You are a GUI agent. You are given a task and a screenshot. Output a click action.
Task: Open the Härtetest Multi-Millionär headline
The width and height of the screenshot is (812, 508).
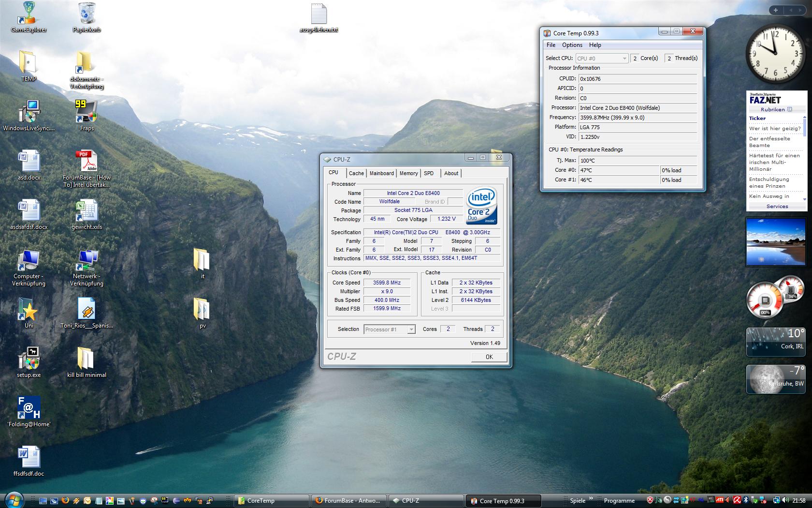tap(774, 162)
